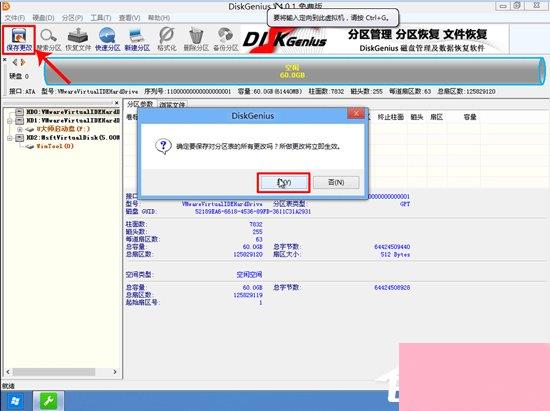The image size is (550, 411).
Task: Collapse the HD2 tree node
Action: coord(10,138)
